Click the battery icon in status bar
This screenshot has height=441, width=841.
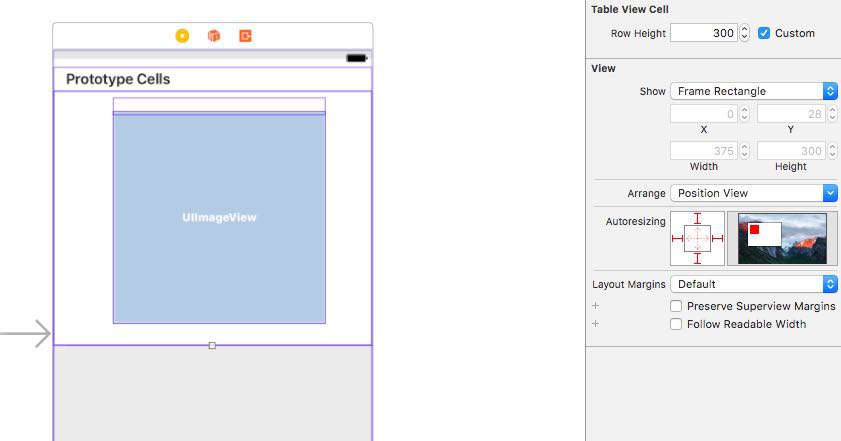tap(357, 58)
